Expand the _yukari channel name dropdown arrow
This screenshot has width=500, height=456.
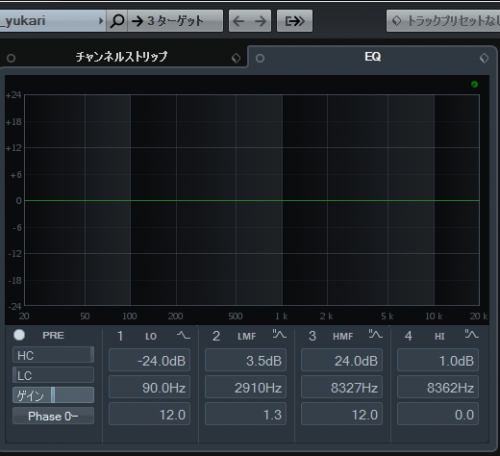click(x=101, y=21)
